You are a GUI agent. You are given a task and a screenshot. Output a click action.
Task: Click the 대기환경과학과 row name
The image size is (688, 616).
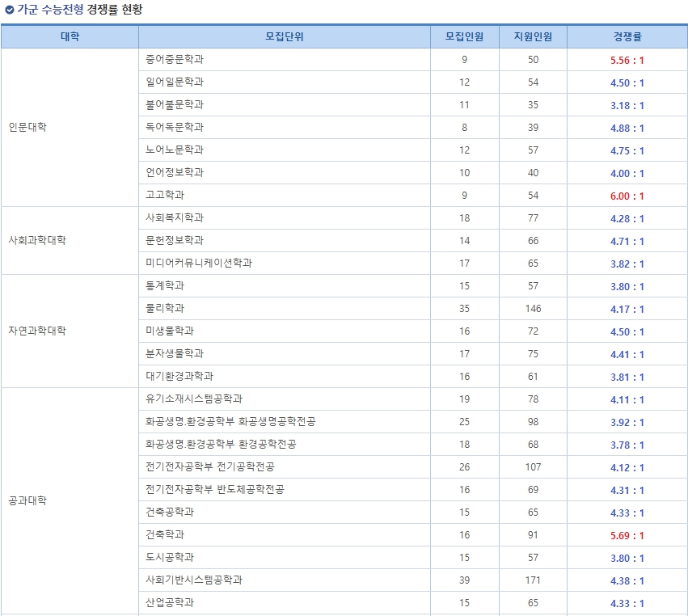tap(179, 376)
